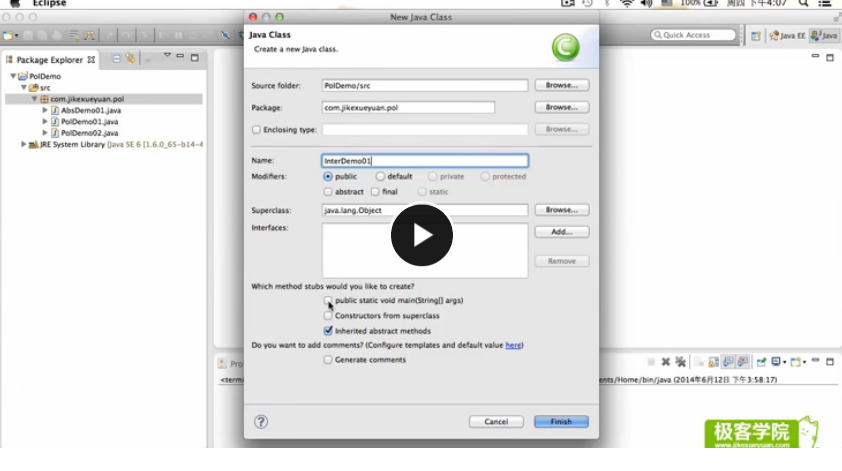Click Cancel button in dialog

[496, 422]
